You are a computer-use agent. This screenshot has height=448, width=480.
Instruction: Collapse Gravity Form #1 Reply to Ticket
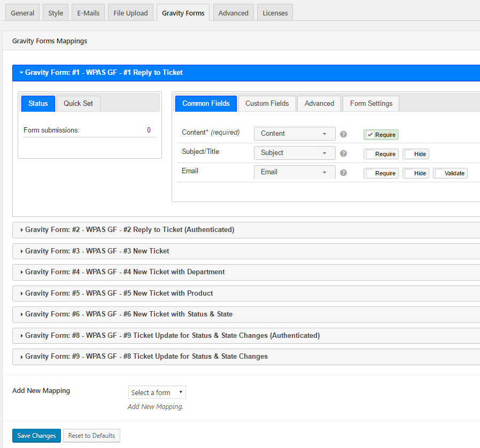246,73
